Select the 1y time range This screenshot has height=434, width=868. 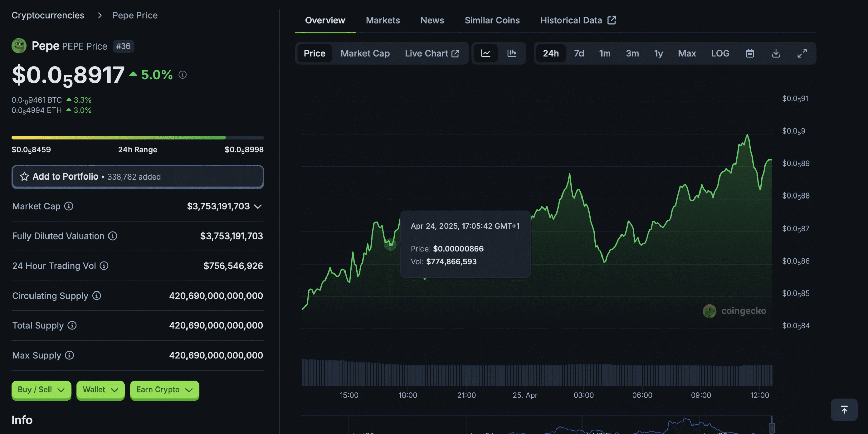coord(658,53)
